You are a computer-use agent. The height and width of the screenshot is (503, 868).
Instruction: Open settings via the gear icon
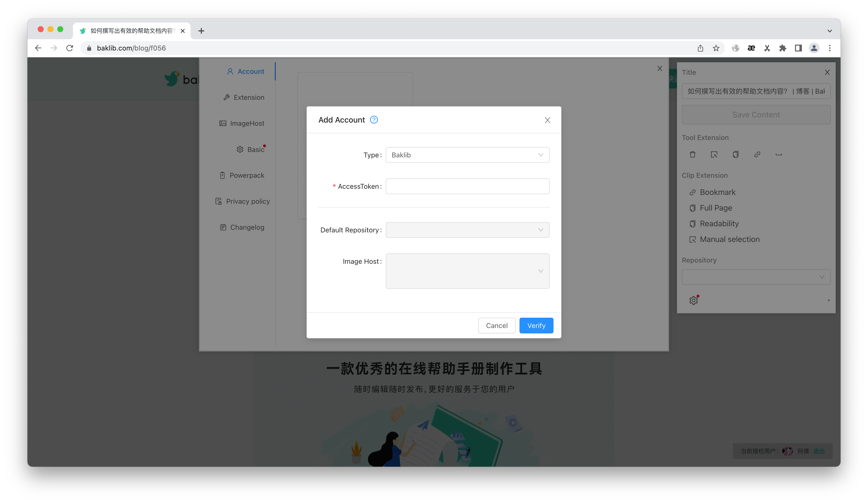tap(694, 300)
